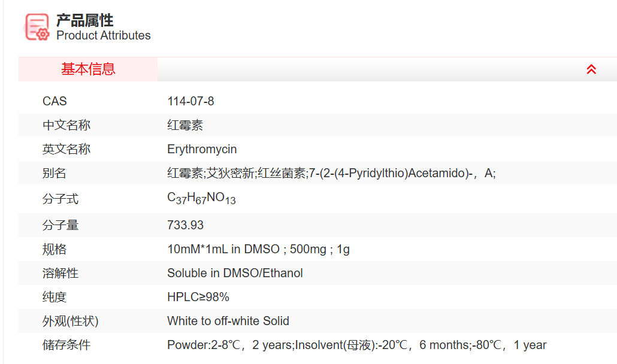Viewport: 617px width, 364px height.
Task: Click the Product Attributes subtitle text
Action: (103, 36)
